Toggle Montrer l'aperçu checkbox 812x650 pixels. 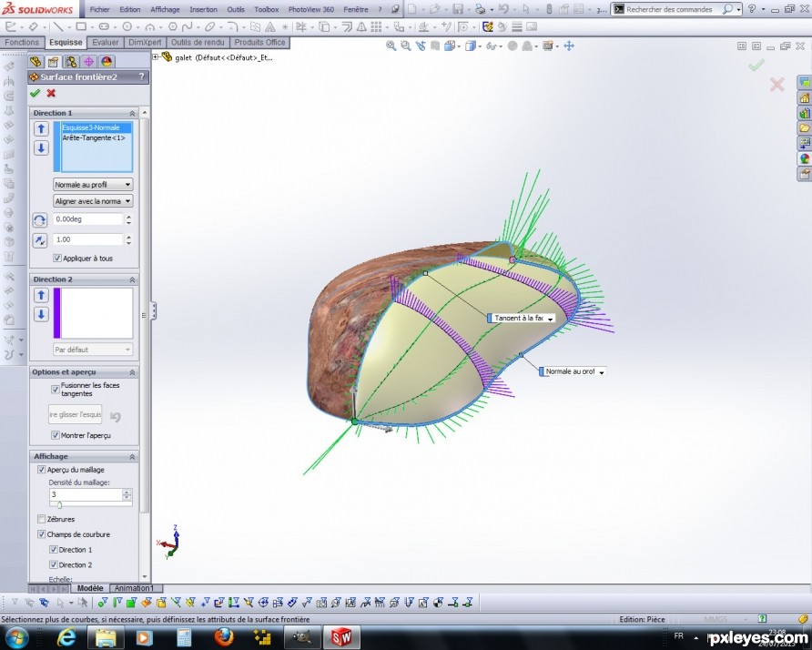coord(56,435)
